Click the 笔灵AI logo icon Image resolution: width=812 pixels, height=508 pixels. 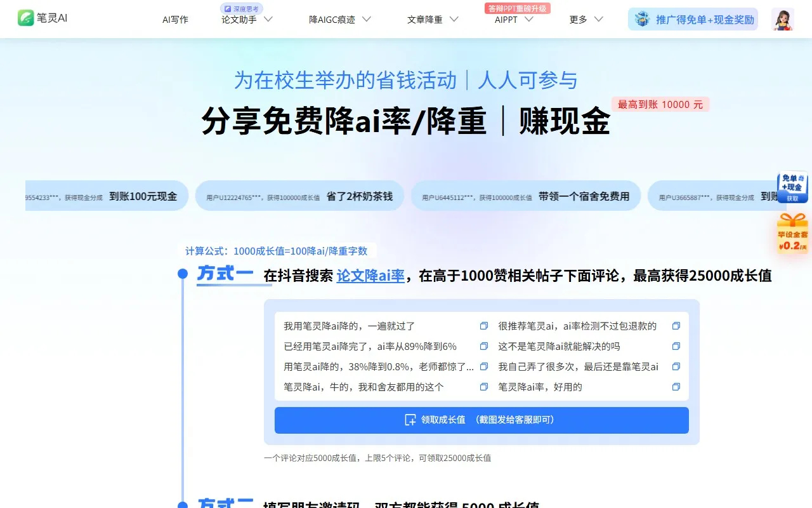tap(25, 18)
